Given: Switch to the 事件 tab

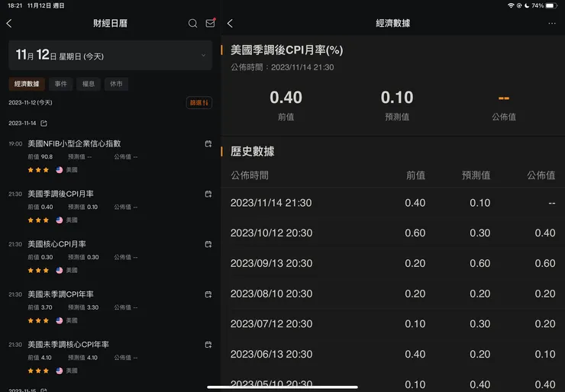Looking at the screenshot, I should click(x=60, y=84).
